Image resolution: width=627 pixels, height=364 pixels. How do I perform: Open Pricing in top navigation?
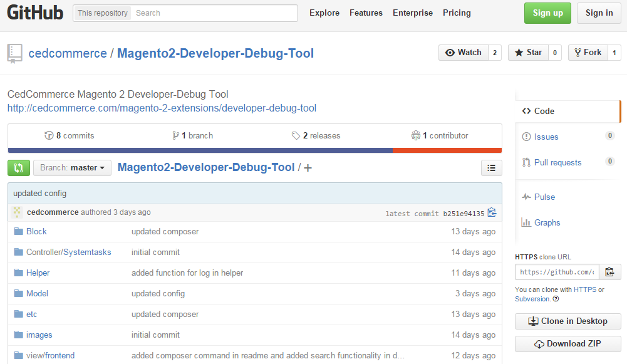pos(457,13)
